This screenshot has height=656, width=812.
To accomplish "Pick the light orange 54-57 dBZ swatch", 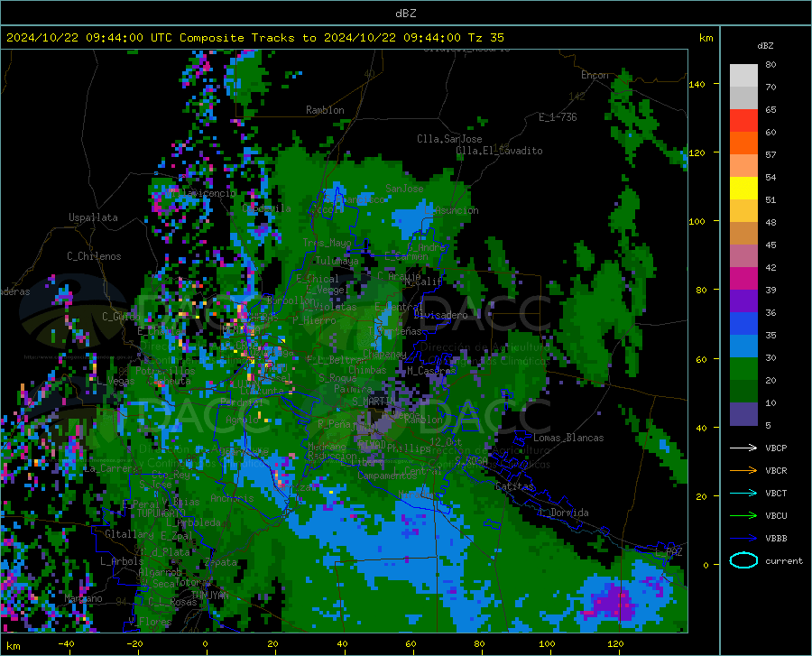I will tap(743, 166).
